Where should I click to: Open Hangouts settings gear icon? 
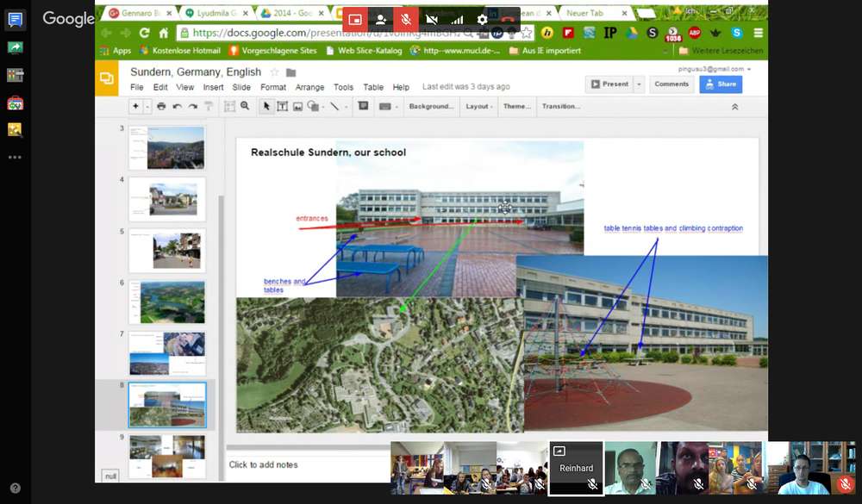pyautogui.click(x=482, y=19)
